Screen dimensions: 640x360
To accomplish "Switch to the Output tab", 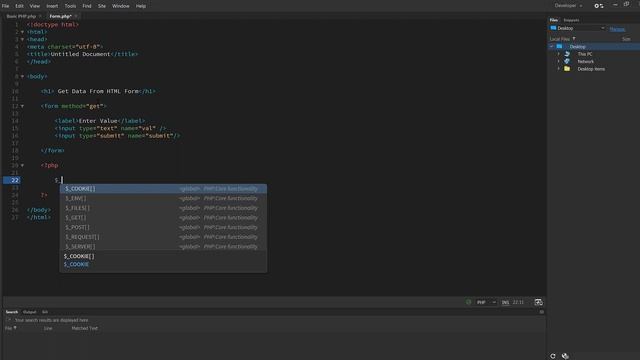I will tap(29, 312).
